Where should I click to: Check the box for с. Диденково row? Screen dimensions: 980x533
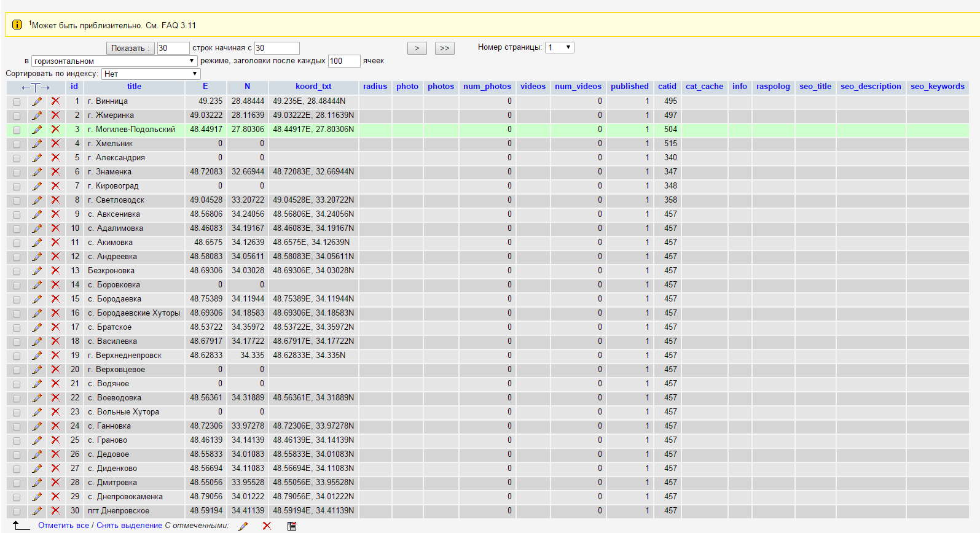[17, 469]
